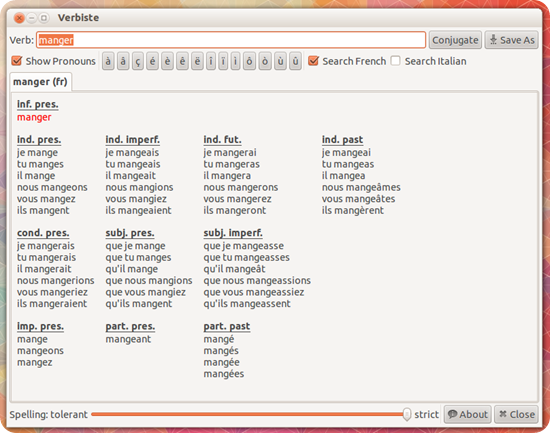
Task: Insert the ê circumflex character
Action: click(182, 61)
